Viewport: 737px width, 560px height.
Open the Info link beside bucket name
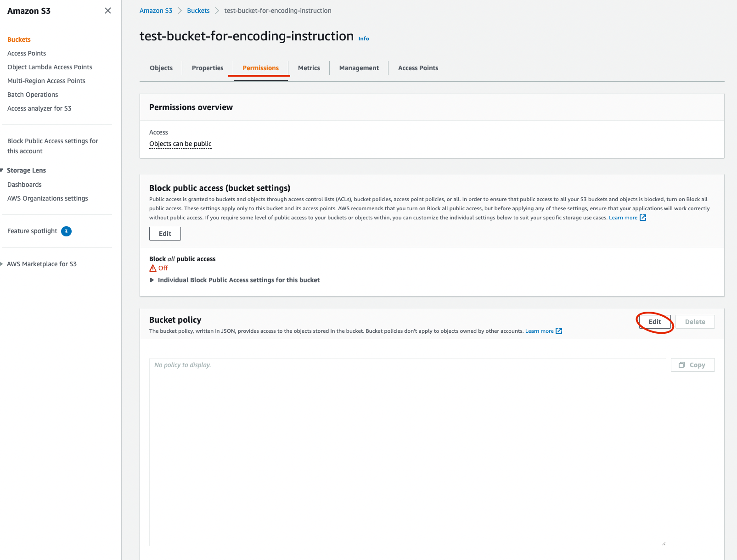[x=364, y=39]
